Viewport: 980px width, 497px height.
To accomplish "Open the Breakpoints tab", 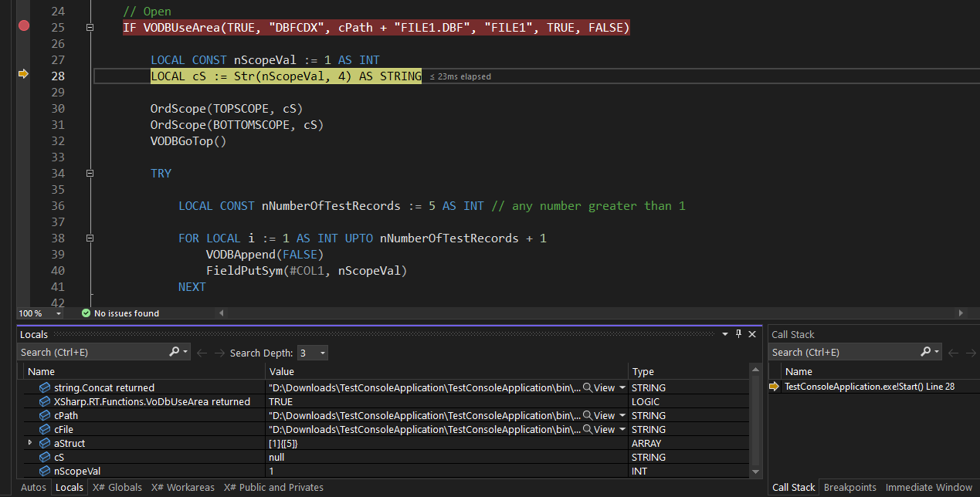I will pos(849,487).
